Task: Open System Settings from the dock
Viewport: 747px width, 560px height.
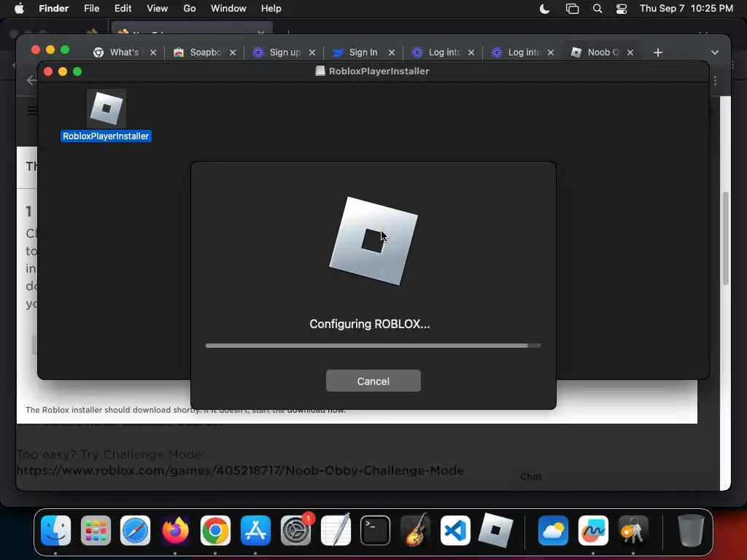Action: coord(296,530)
